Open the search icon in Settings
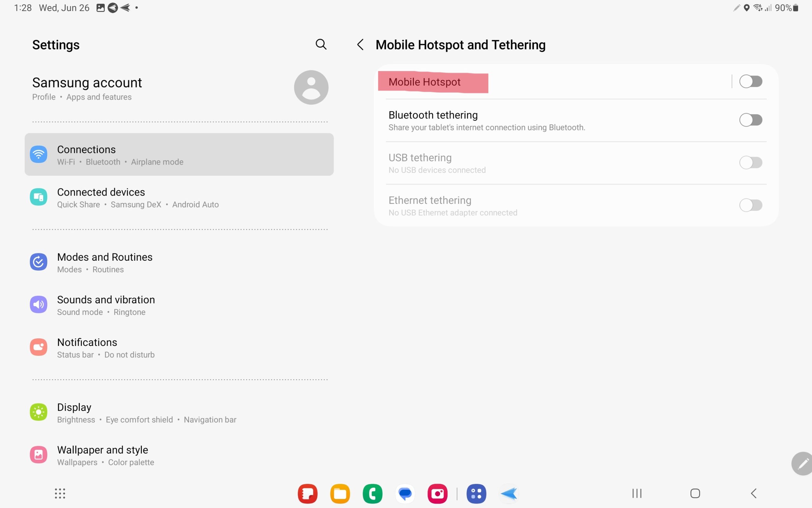812x508 pixels. pyautogui.click(x=321, y=44)
